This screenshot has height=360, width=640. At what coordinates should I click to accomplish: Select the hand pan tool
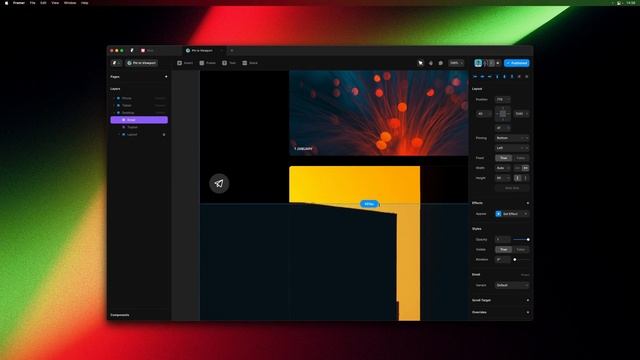coord(431,63)
